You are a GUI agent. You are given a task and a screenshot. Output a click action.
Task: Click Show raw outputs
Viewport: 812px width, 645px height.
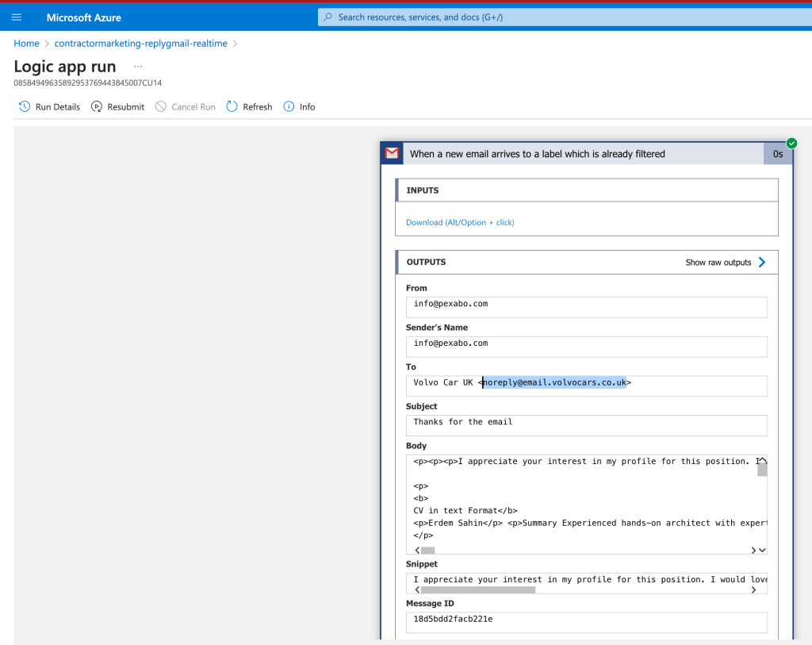(x=718, y=262)
